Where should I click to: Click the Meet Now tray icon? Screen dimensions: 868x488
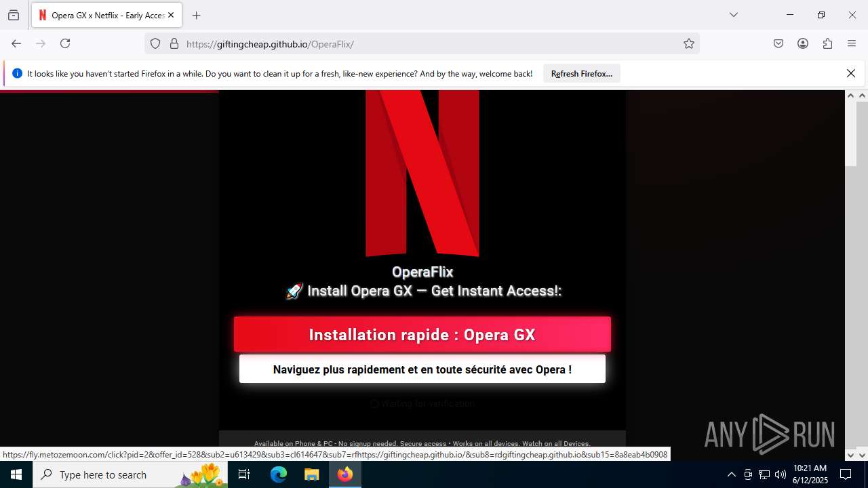click(748, 474)
